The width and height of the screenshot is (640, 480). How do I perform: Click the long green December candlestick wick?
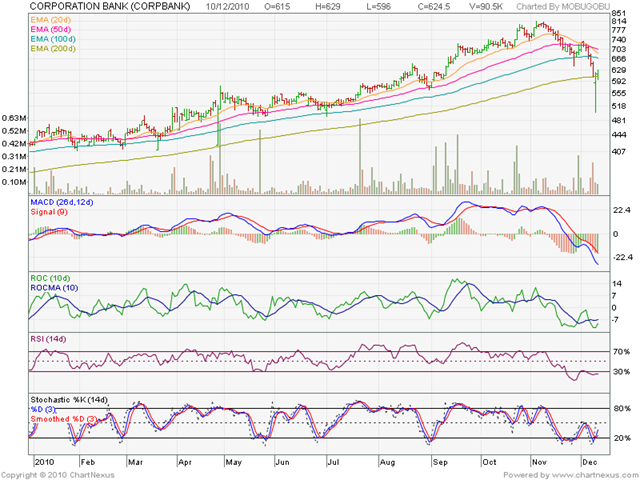pos(596,95)
